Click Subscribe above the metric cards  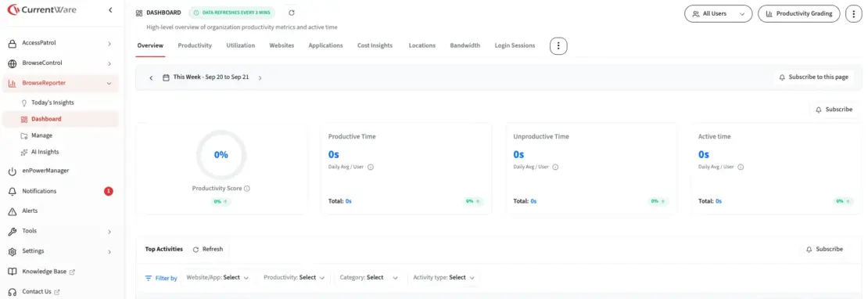pyautogui.click(x=834, y=110)
